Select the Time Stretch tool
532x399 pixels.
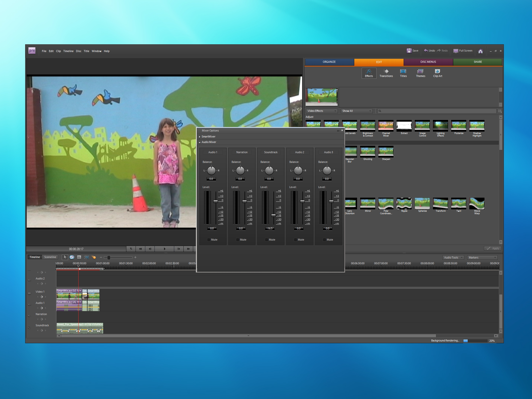[x=72, y=257]
